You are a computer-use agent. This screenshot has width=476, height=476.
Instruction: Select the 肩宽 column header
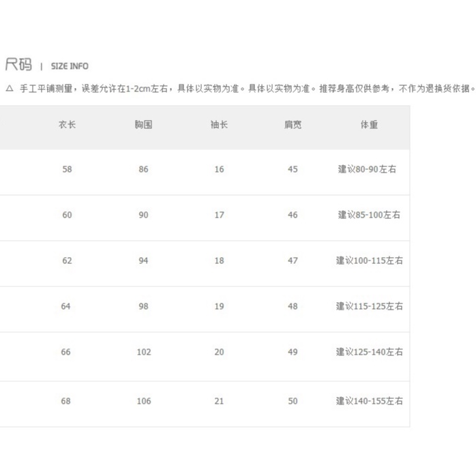point(293,125)
